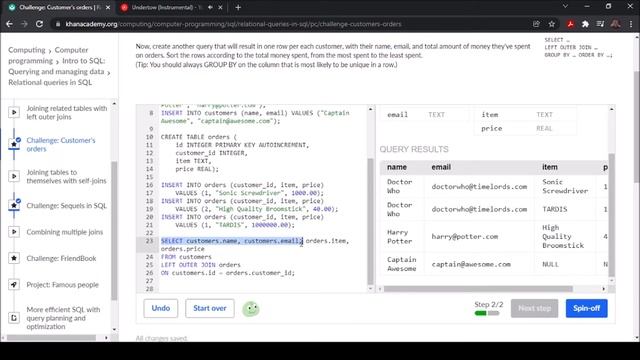Open the share page icon in address bar
This screenshot has width=640, height=360.
coord(536,24)
